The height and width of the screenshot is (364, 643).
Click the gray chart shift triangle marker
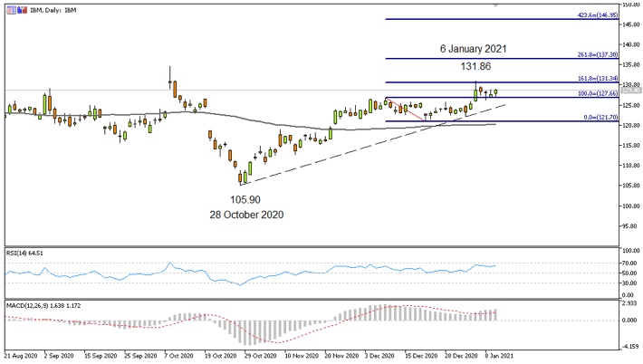[495, 5]
